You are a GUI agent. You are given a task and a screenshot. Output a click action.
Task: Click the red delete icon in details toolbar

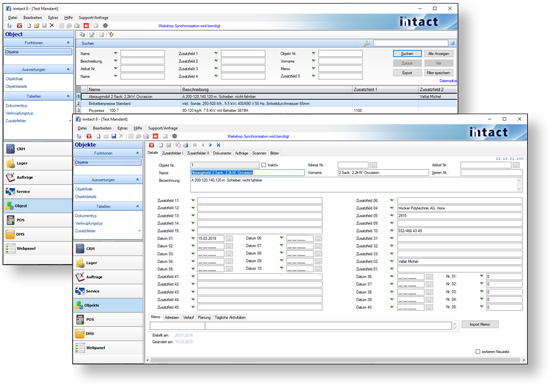tap(152, 145)
